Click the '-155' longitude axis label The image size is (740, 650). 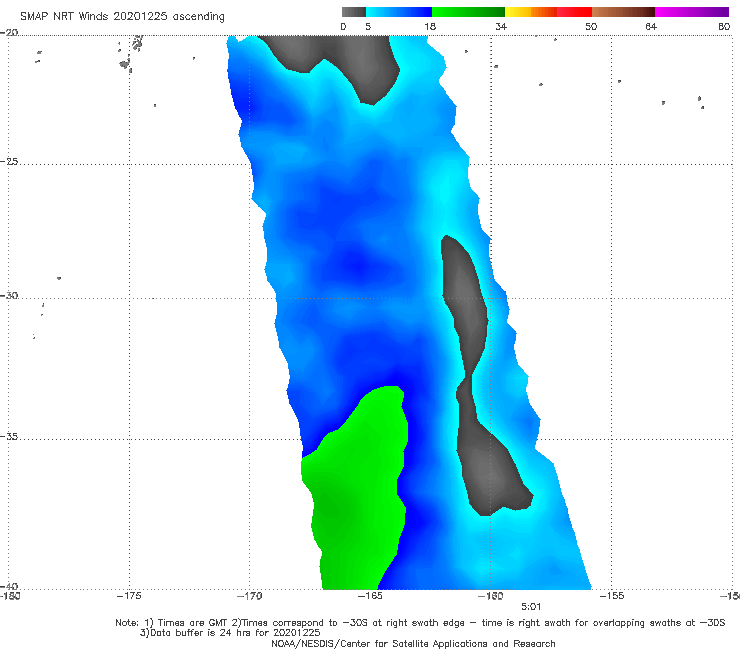pyautogui.click(x=612, y=596)
